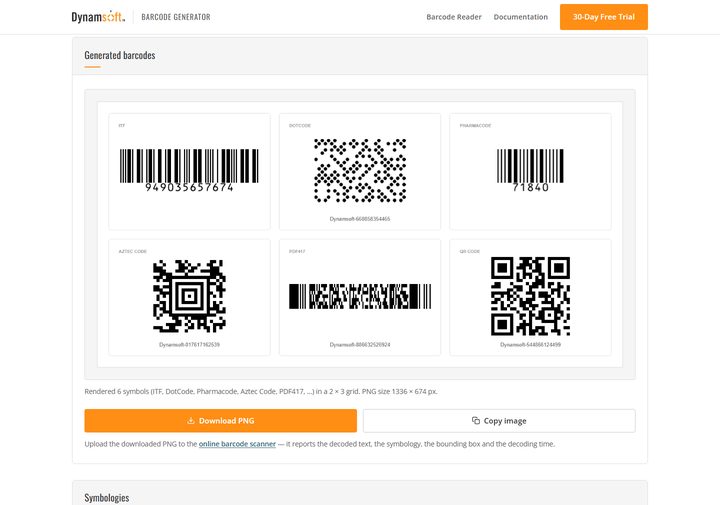The width and height of the screenshot is (720, 505).
Task: Click the PHARMACODE card label
Action: (475, 125)
